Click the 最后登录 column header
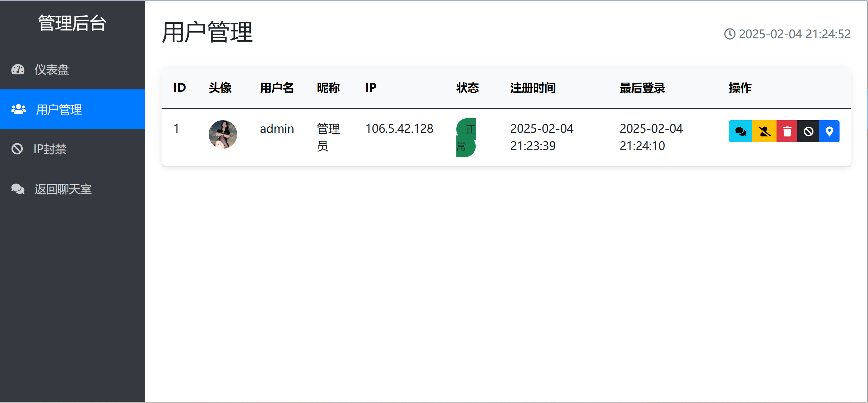 click(642, 88)
